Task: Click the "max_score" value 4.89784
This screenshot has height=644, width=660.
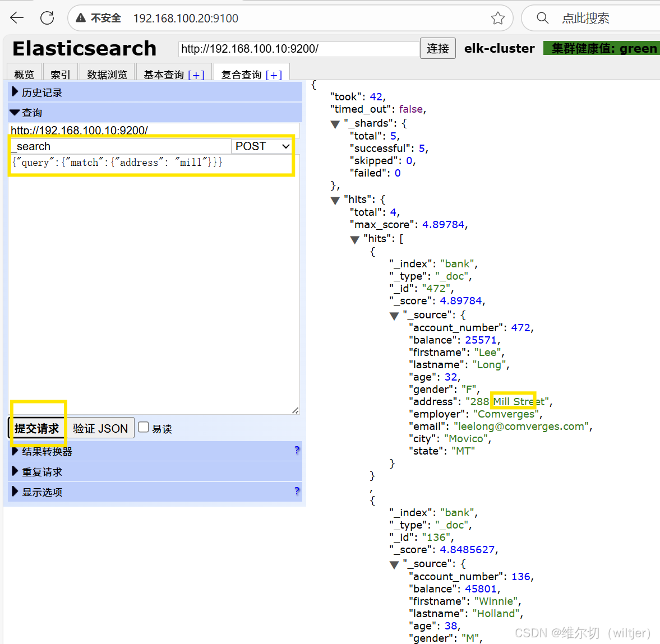Action: click(443, 225)
